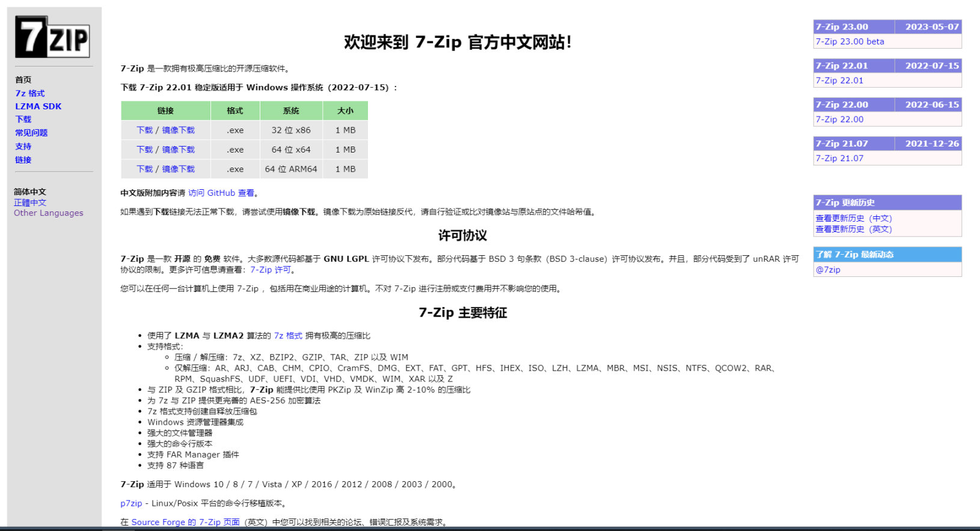Open 查看更新历史 (英文) link
Image resolution: width=980 pixels, height=531 pixels.
tap(854, 229)
